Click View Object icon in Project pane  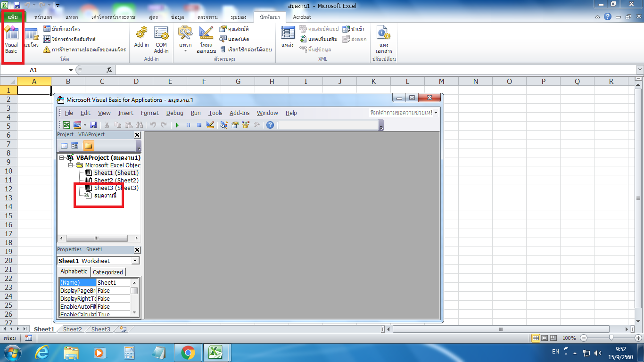tap(74, 146)
